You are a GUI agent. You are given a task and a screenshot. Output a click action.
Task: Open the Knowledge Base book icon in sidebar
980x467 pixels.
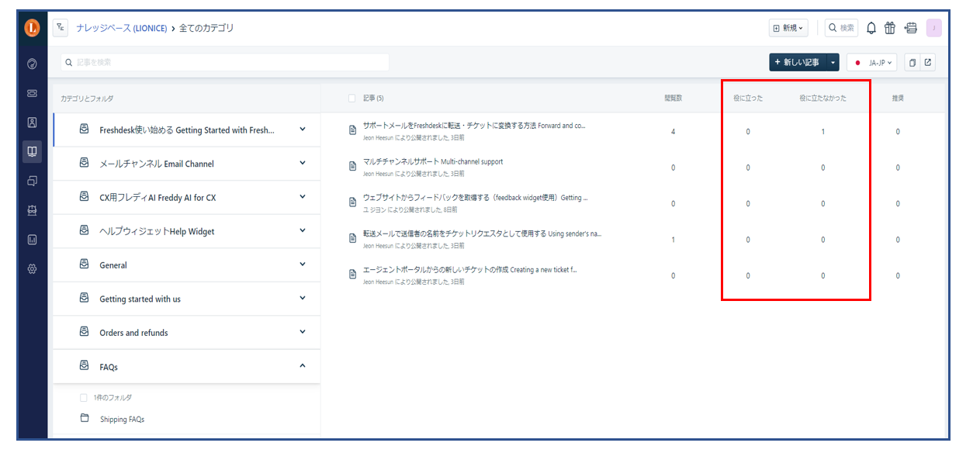click(32, 151)
